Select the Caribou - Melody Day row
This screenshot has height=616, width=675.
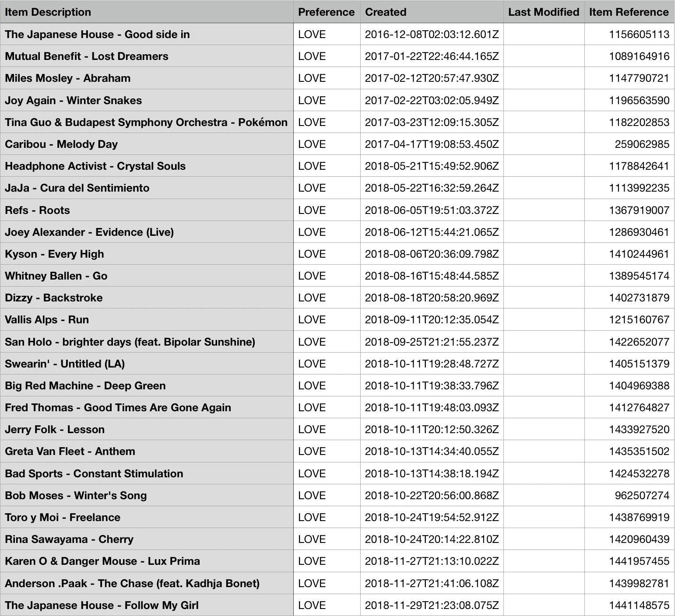(x=337, y=144)
